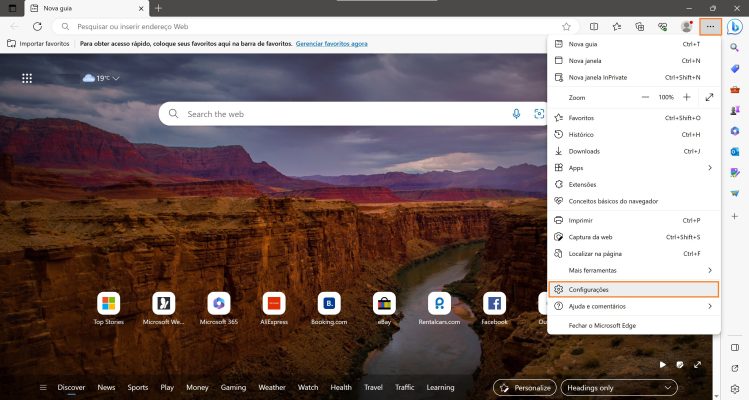Open the user profile avatar
This screenshot has height=400, width=749.
686,27
